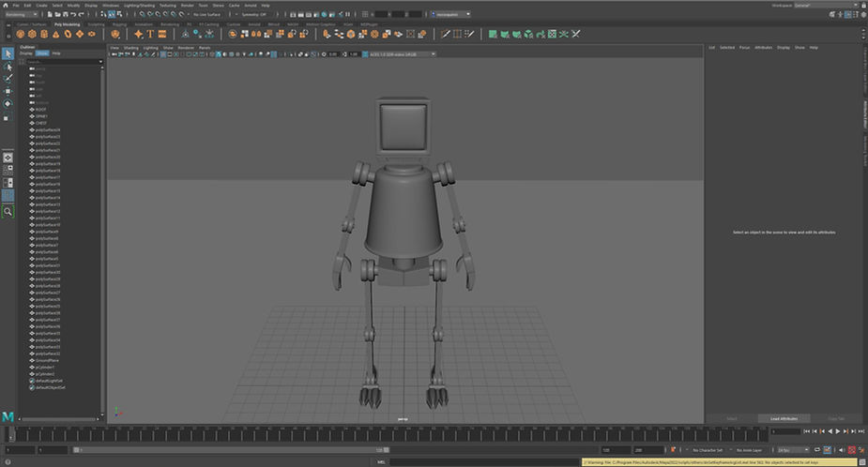Click the playback range slider bar
Screen dimensions: 868x467
(x=232, y=450)
